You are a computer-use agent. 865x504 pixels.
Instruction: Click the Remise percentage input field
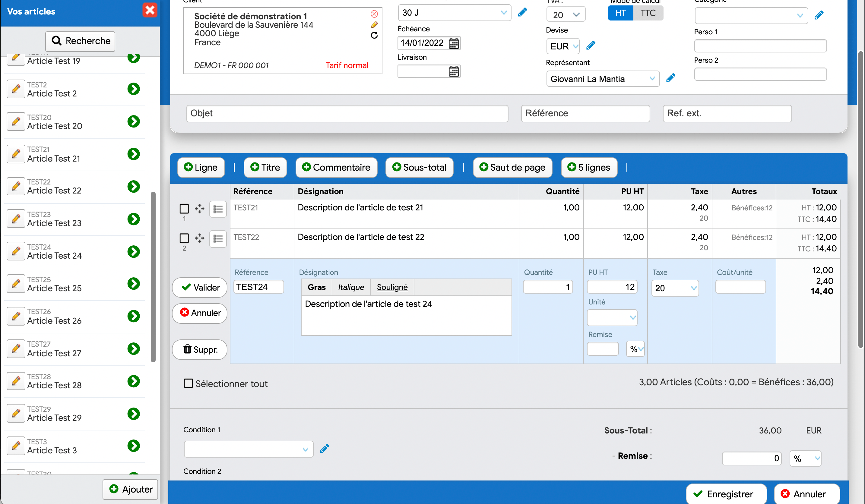[602, 348]
